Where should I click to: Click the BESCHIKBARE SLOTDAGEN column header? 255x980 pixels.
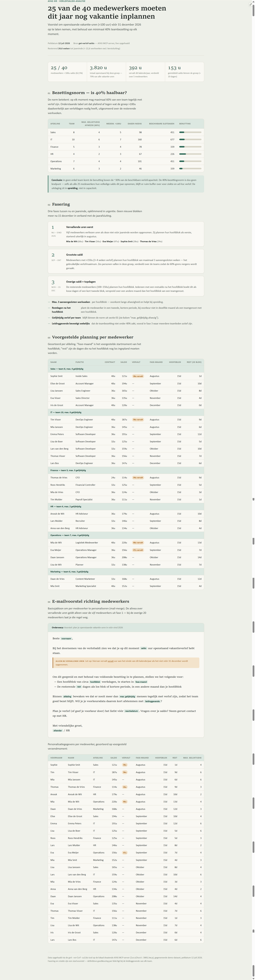[161, 124]
